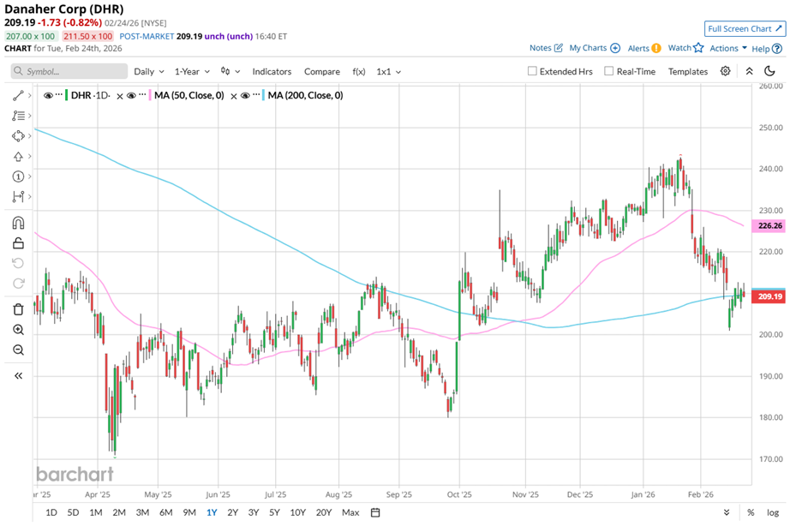This screenshot has height=532, width=802.
Task: Activate the magnet snap tool
Action: [x=18, y=223]
